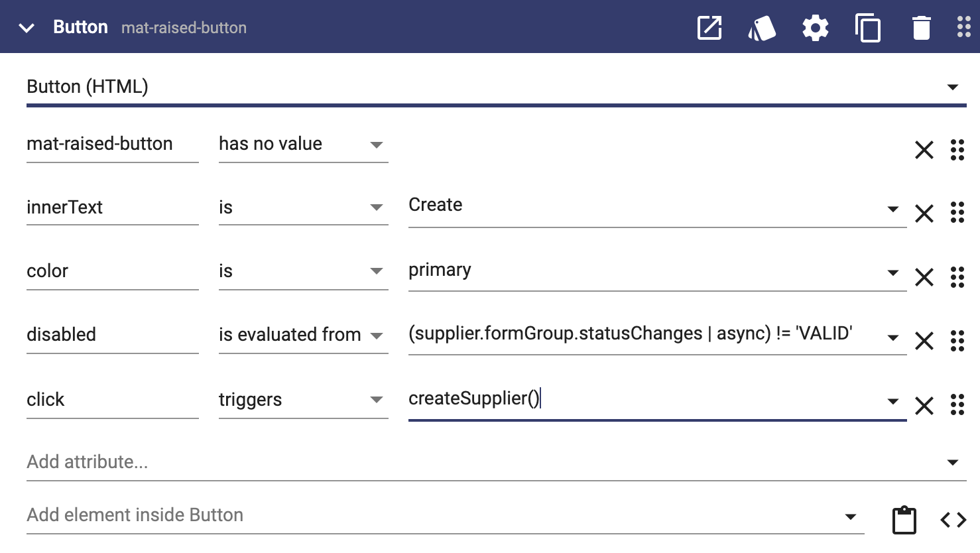The image size is (980, 553).
Task: Paste element using the clipboard icon
Action: click(x=904, y=520)
